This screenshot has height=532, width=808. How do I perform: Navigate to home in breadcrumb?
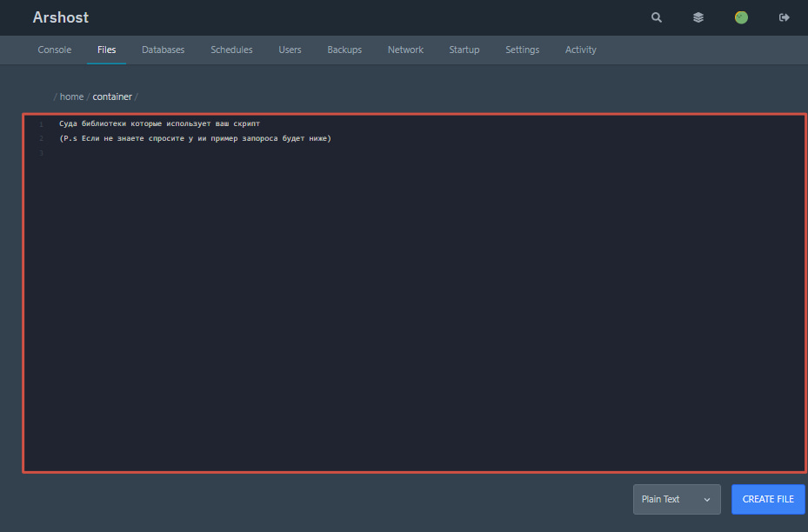(x=71, y=96)
